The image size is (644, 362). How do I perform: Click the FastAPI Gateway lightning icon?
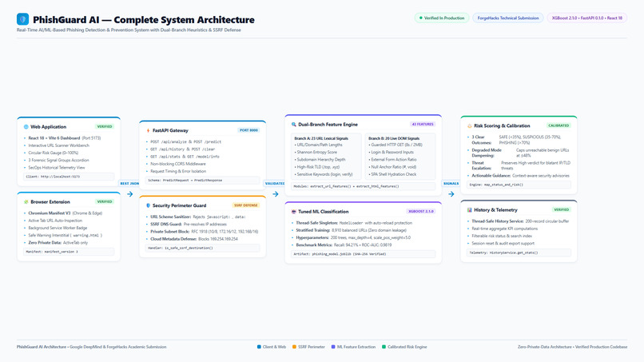pos(149,131)
